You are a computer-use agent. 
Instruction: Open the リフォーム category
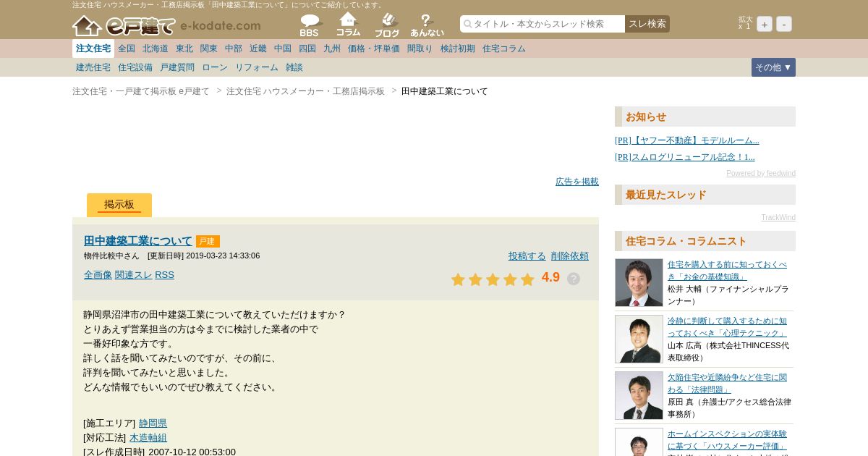[x=257, y=67]
